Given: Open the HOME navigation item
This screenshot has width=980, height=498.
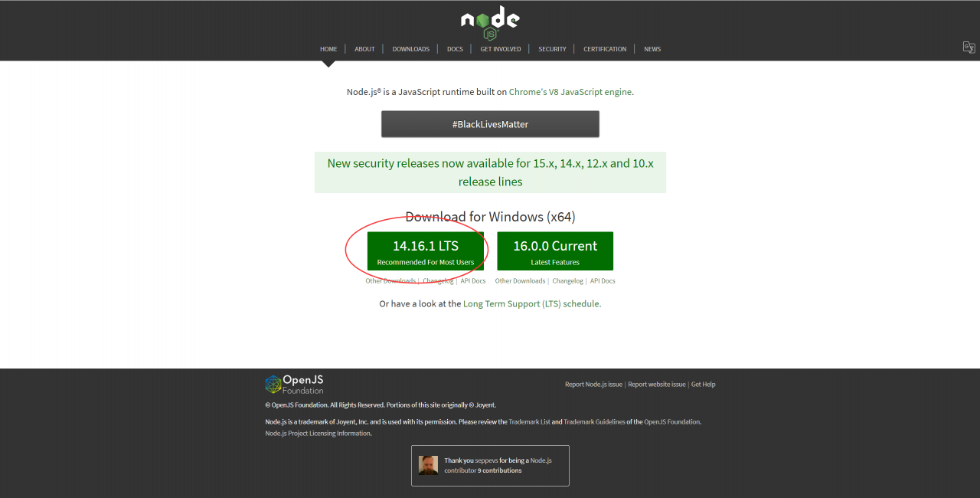Looking at the screenshot, I should tap(328, 49).
